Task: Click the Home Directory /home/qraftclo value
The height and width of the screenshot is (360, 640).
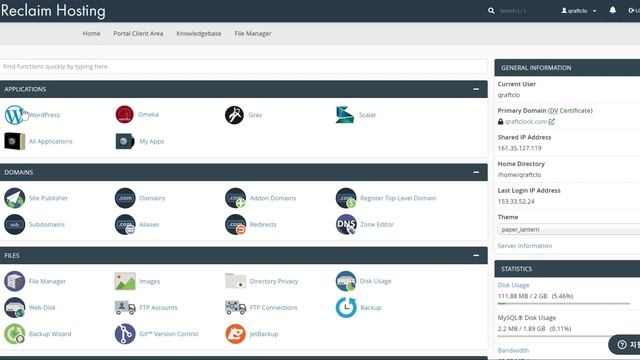Action: [519, 175]
